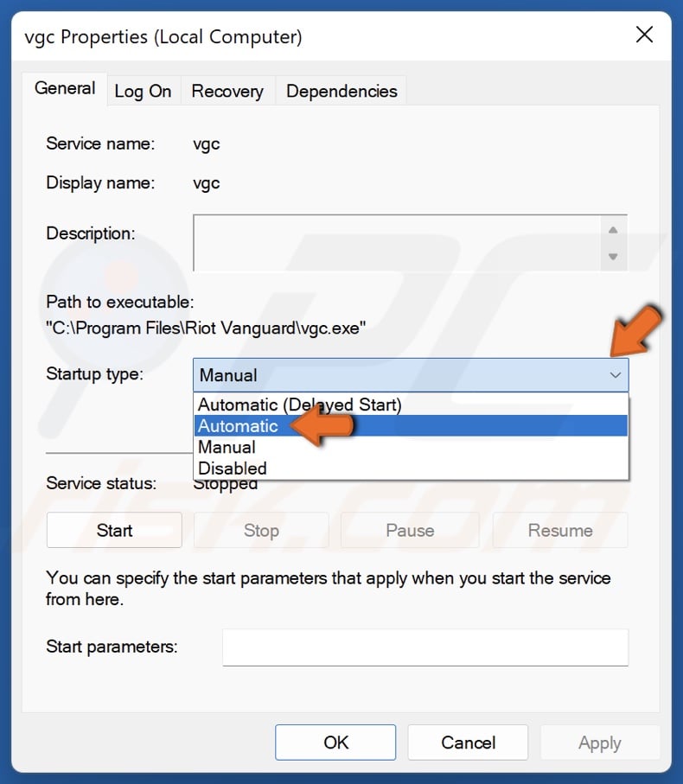Apply the startup type change

pos(600,743)
